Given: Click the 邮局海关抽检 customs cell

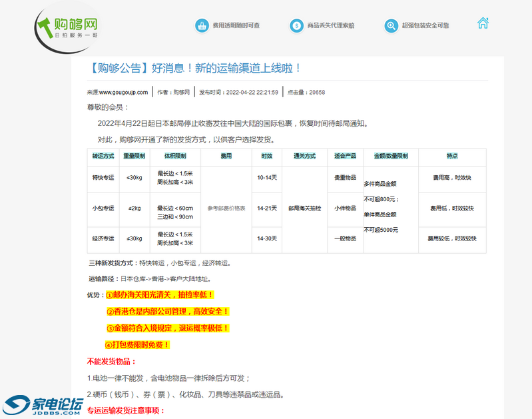Looking at the screenshot, I should pyautogui.click(x=305, y=209).
